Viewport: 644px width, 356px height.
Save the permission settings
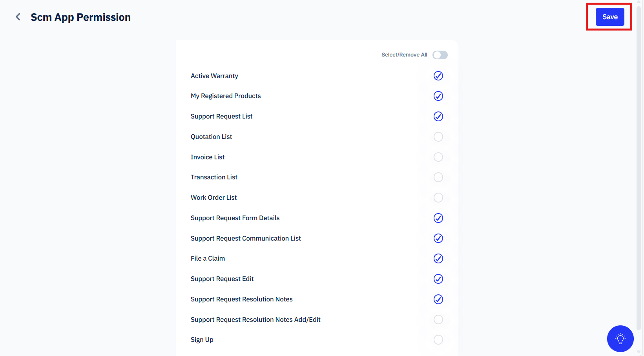click(610, 17)
